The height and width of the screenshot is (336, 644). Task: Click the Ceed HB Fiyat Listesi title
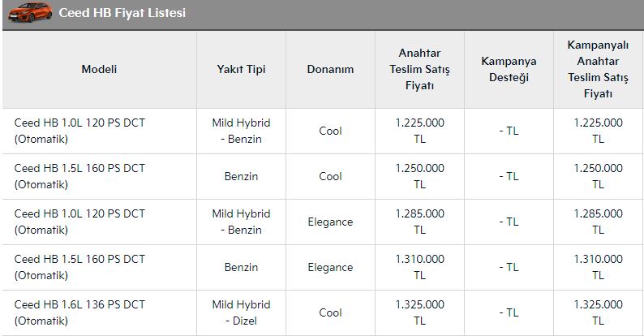pos(122,14)
